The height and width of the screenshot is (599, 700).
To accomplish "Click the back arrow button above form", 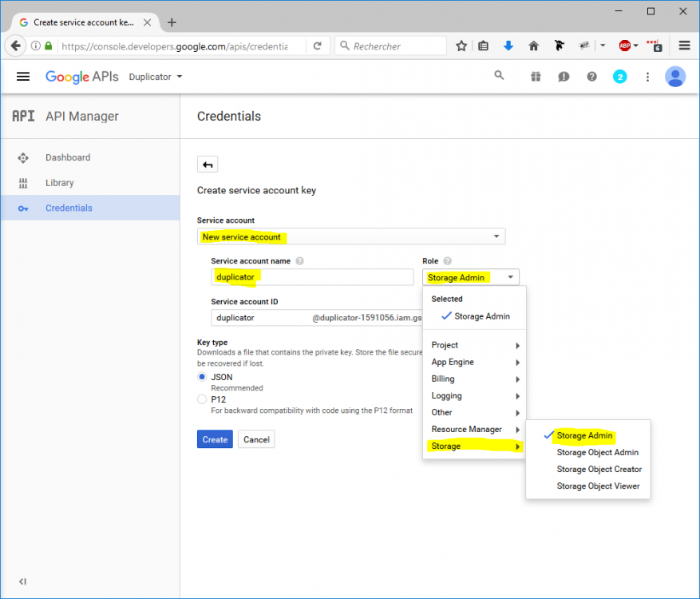I will pos(208,165).
